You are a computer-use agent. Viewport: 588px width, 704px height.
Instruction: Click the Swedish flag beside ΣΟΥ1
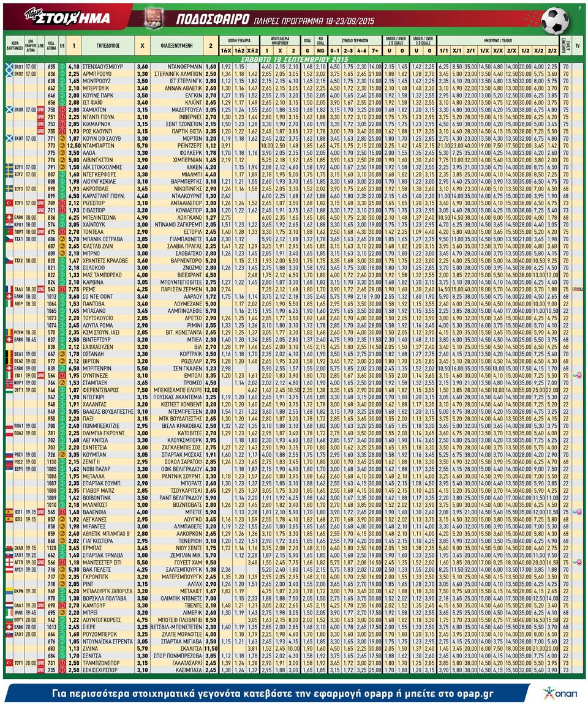(x=9, y=167)
